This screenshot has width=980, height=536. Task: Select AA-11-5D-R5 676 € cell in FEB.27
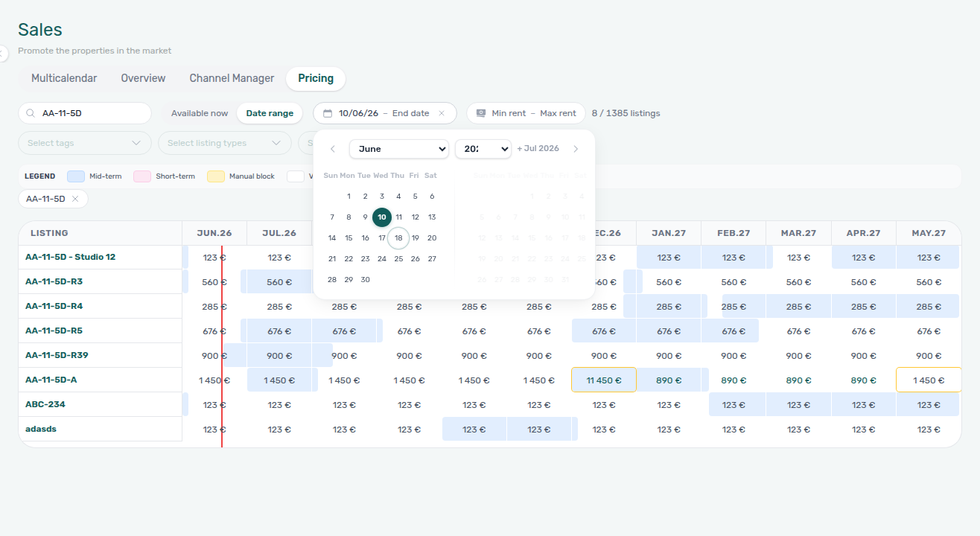click(x=734, y=331)
